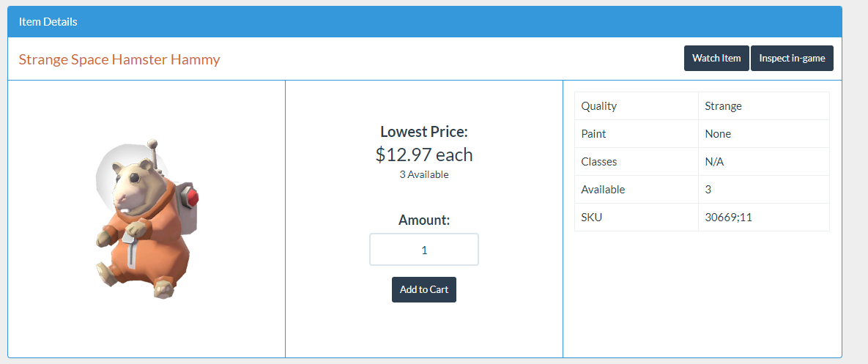Click the Lowest Price label
The height and width of the screenshot is (364, 868).
[x=423, y=132]
